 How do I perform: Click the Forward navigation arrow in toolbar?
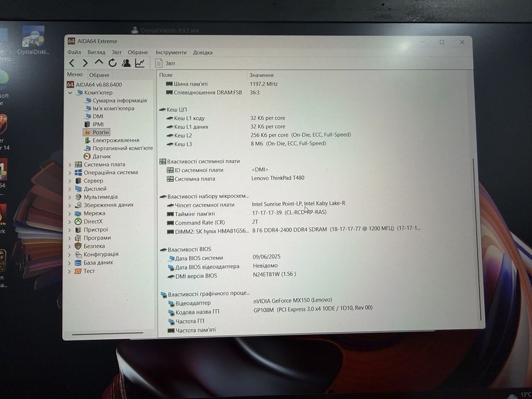85,63
